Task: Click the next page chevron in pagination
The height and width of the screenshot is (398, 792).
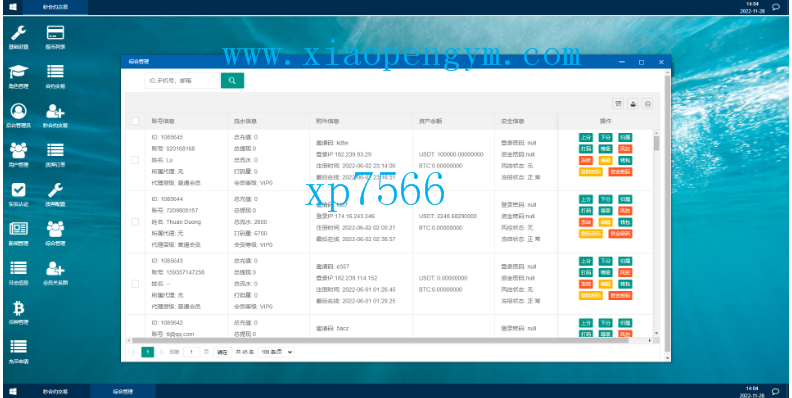Action: (x=162, y=352)
